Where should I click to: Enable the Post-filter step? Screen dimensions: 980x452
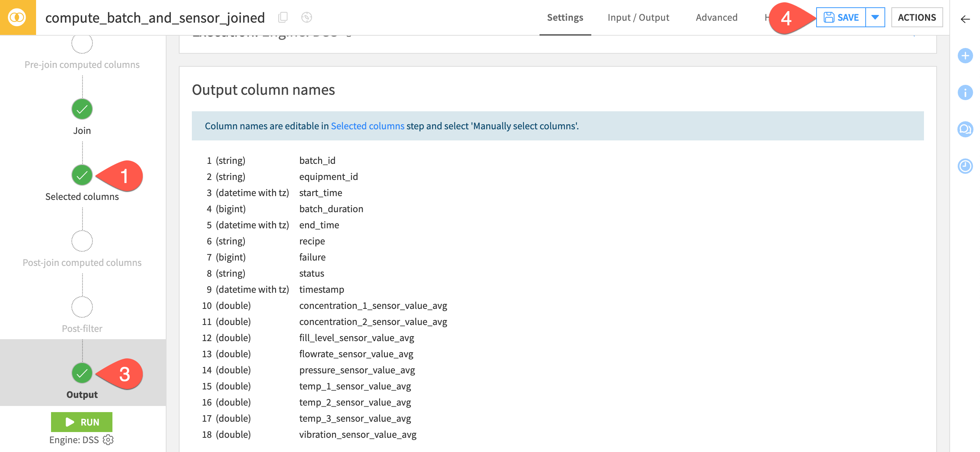(x=82, y=307)
